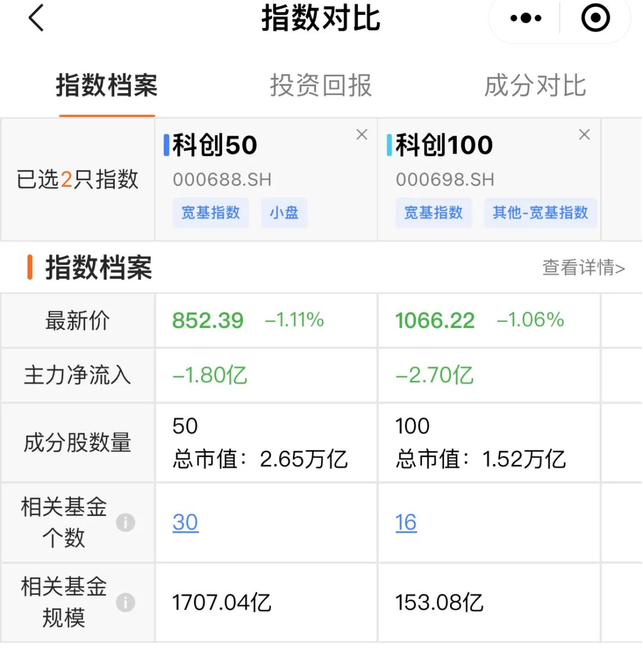Tap 宽基指数 tag under 科创50
The image size is (643, 672).
pyautogui.click(x=211, y=212)
